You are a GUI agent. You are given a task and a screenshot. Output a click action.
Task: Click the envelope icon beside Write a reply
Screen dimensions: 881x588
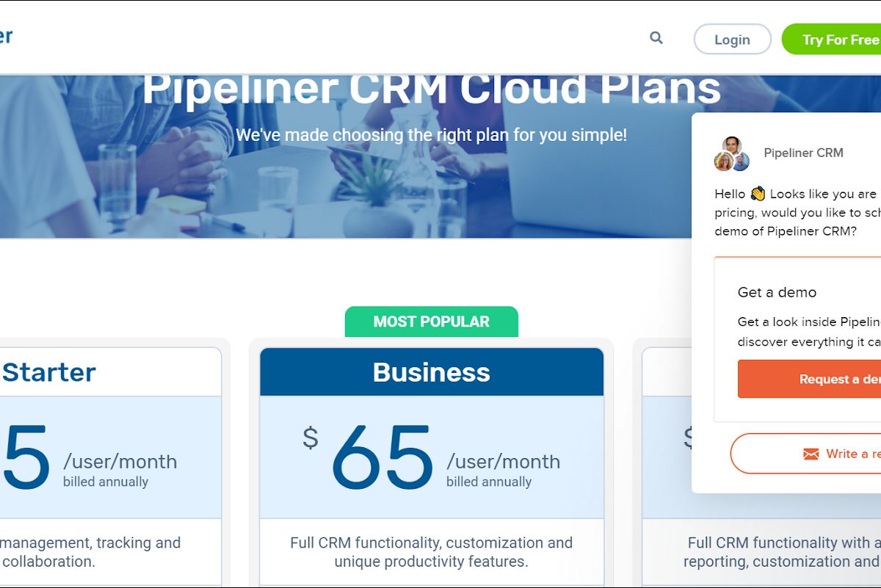coord(811,454)
